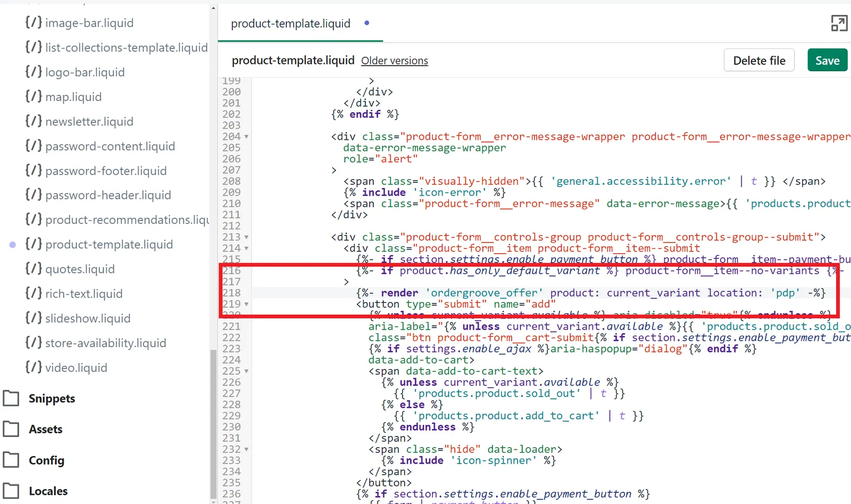
Task: Click the modified dot beside product-template.liquid in sidebar
Action: tap(13, 245)
